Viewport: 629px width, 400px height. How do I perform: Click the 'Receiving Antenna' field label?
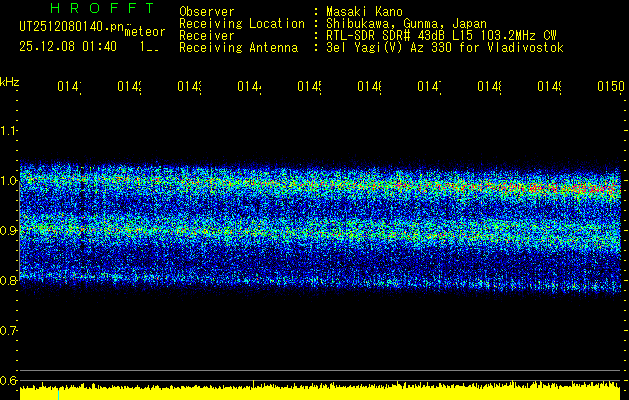[238, 47]
